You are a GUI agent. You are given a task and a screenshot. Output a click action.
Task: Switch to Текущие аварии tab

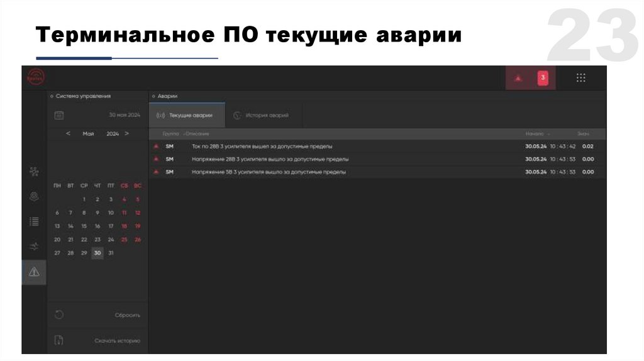[x=187, y=115]
